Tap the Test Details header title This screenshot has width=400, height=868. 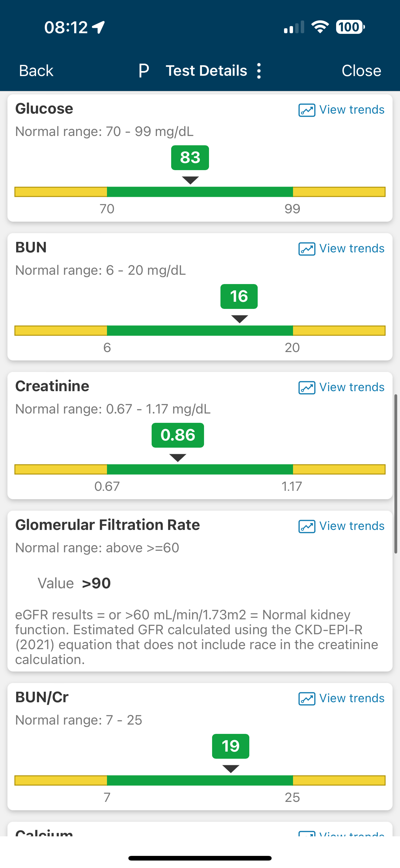pos(207,71)
